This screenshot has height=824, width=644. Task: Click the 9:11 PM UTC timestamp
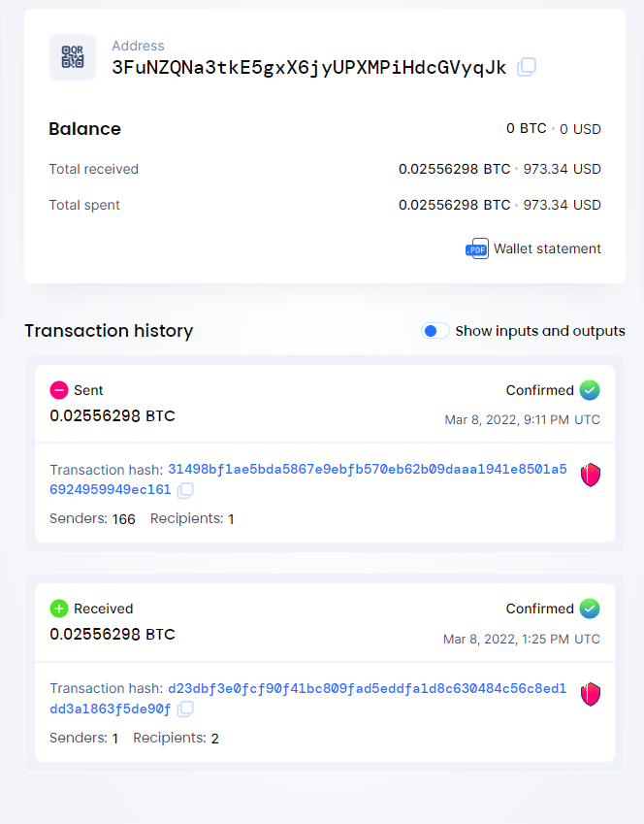522,420
